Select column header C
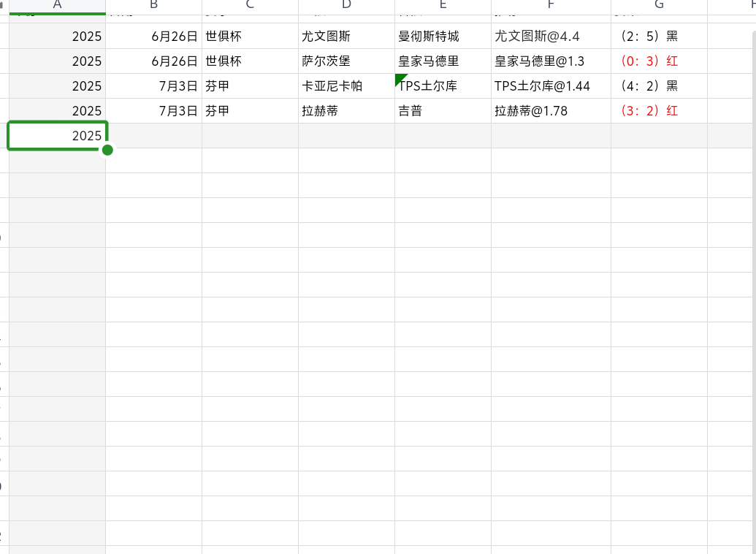The image size is (756, 554). point(249,5)
